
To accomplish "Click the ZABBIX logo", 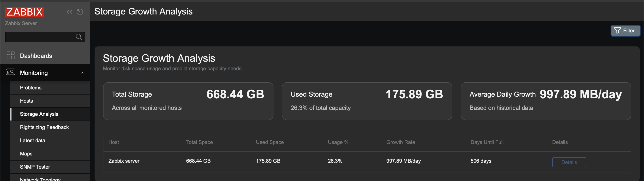I will [x=24, y=12].
